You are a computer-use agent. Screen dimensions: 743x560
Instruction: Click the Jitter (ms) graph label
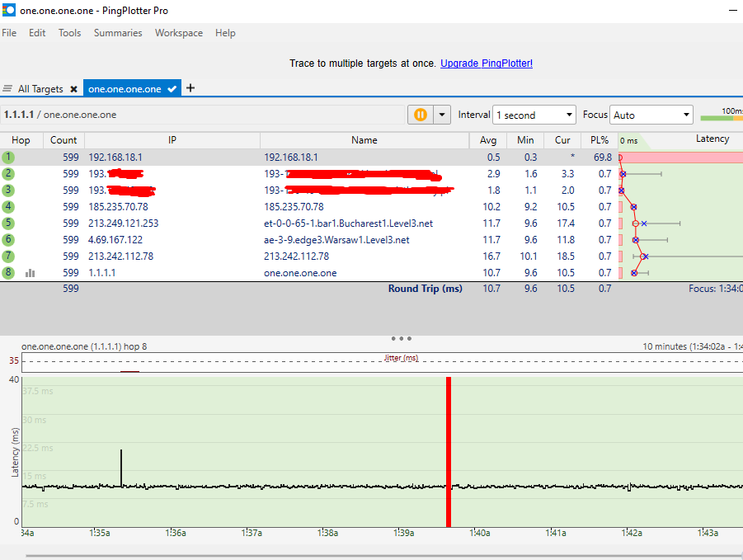click(x=402, y=358)
